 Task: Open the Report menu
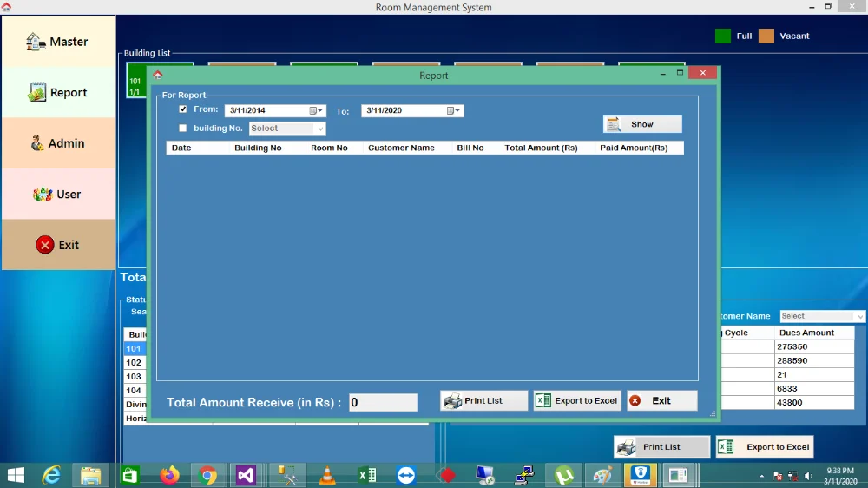tap(57, 93)
